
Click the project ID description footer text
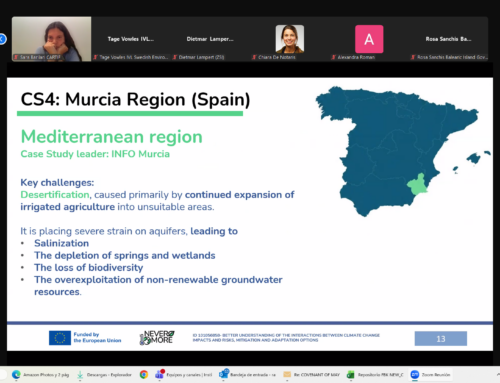[286, 337]
